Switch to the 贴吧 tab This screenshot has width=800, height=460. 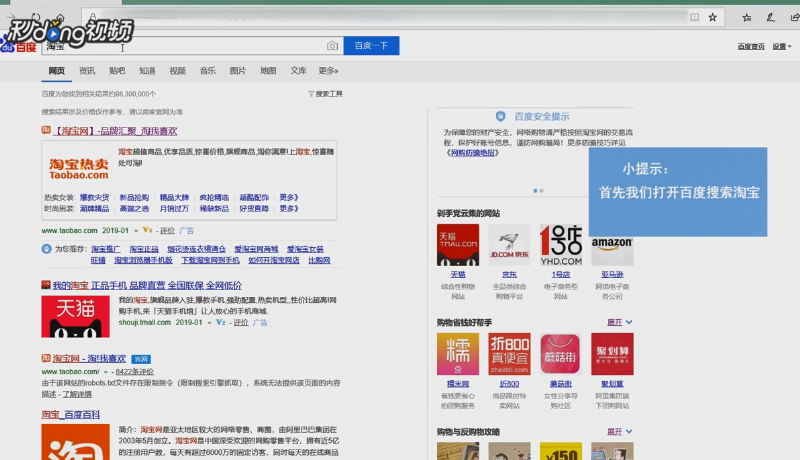point(117,71)
